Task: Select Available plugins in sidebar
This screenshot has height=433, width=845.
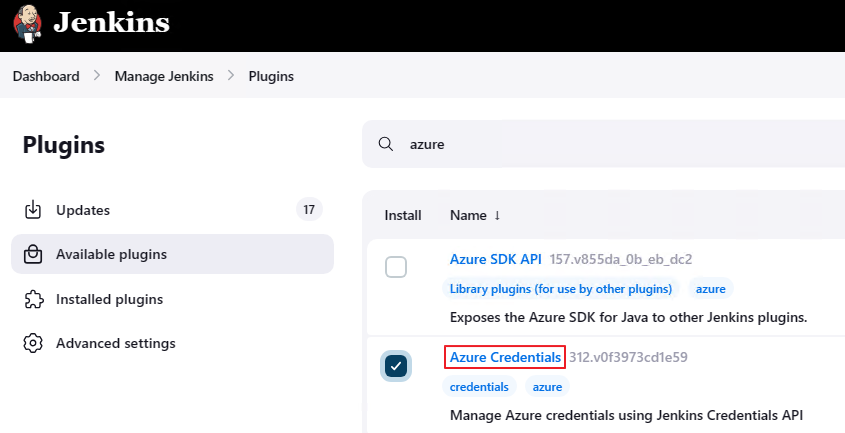Action: click(172, 254)
